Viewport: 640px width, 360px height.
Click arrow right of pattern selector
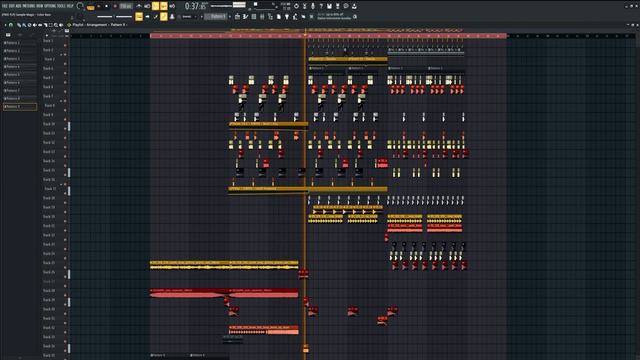[x=230, y=17]
